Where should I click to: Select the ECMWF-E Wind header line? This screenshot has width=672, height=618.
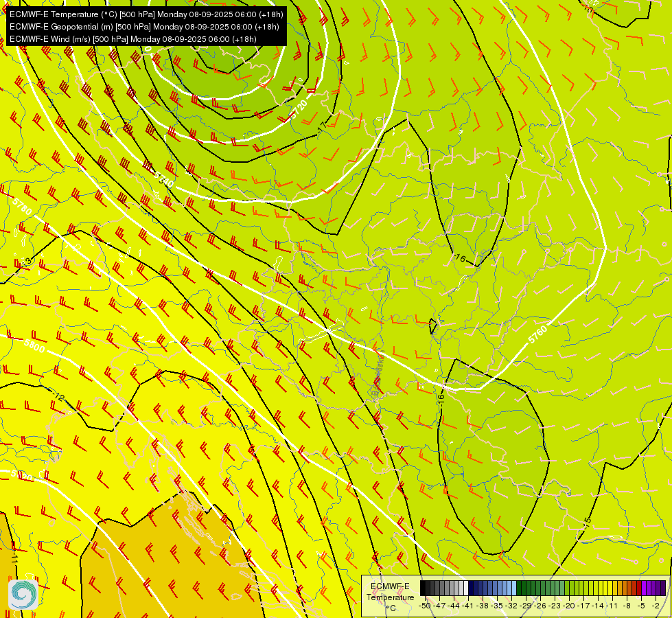pos(133,39)
